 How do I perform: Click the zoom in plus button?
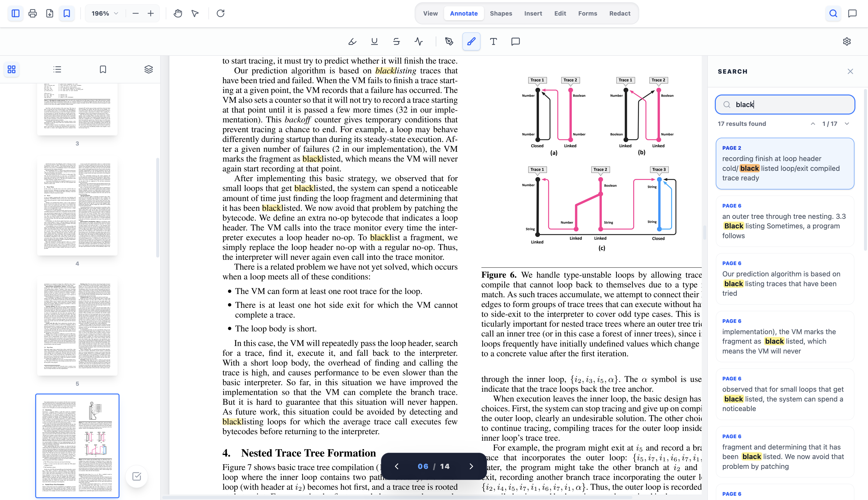pyautogui.click(x=151, y=13)
